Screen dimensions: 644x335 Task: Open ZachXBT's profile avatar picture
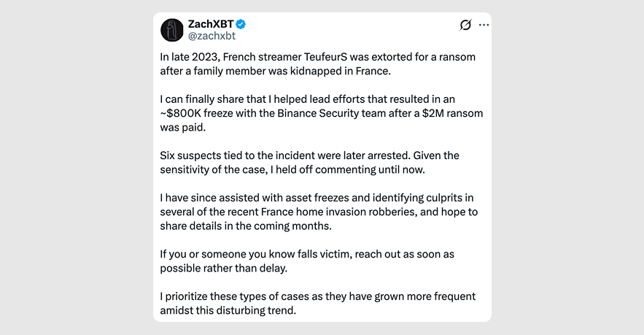point(171,30)
